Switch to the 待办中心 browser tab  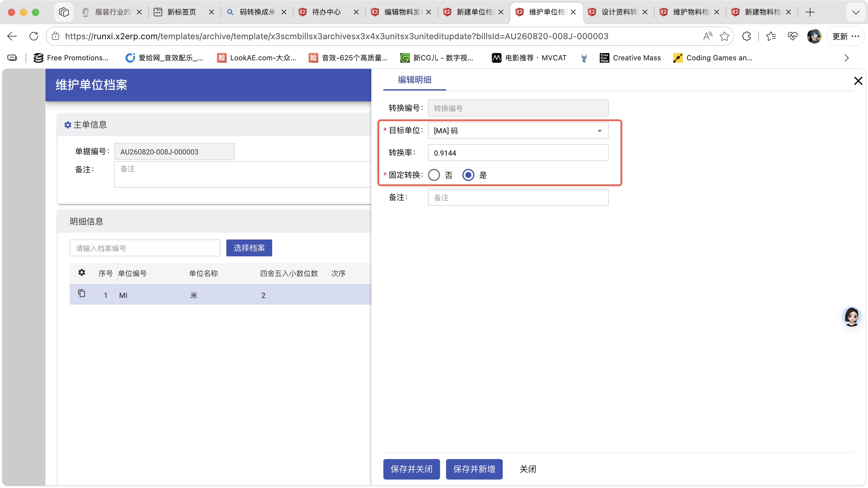pos(326,12)
